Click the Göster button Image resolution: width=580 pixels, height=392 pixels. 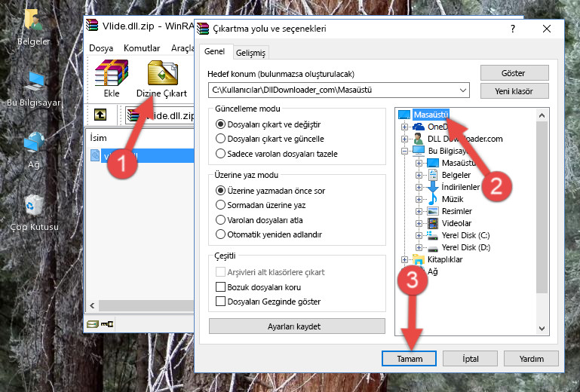514,73
